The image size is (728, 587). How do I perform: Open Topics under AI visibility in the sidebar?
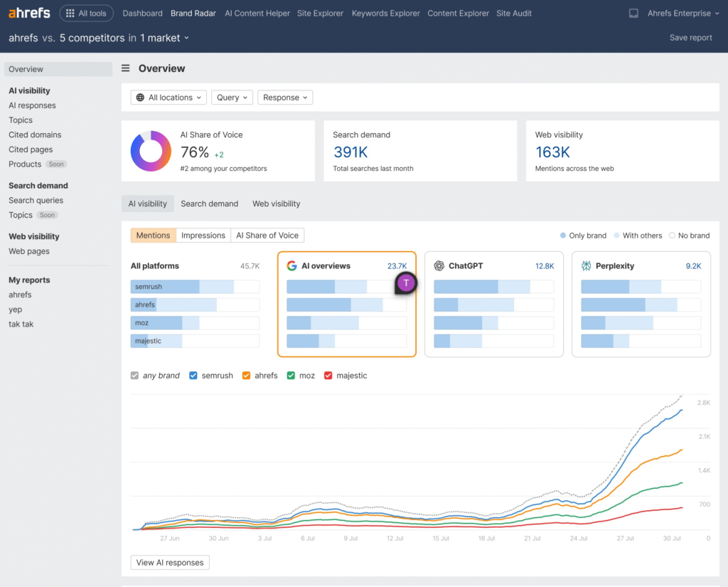click(21, 120)
